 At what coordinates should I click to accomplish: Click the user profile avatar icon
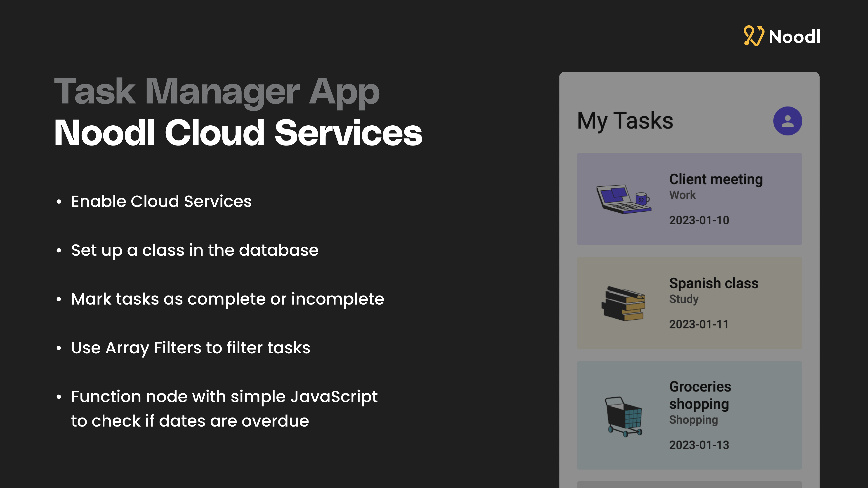[787, 121]
